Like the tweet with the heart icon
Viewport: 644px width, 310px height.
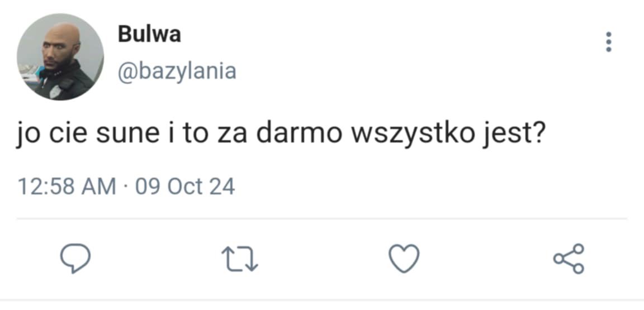[404, 258]
